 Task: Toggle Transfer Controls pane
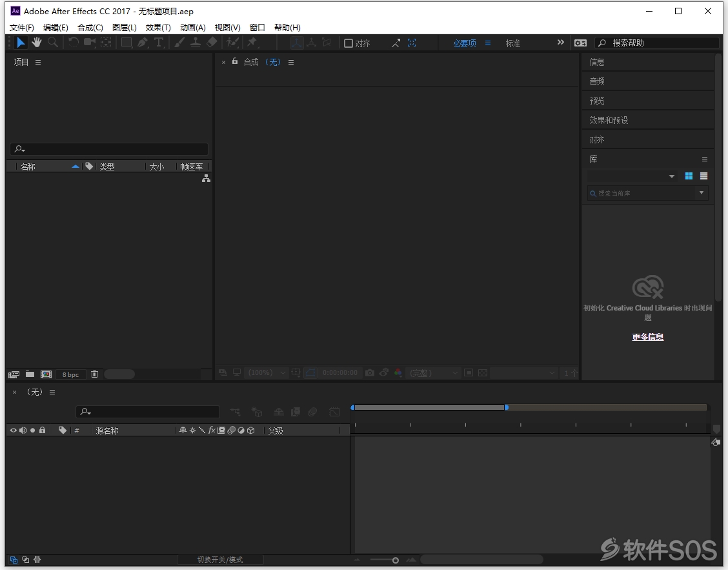point(26,560)
